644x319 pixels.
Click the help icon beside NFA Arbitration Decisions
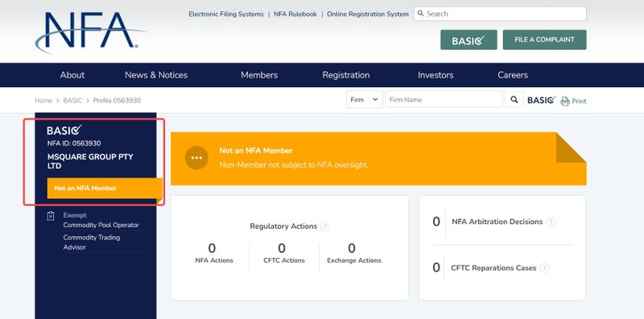click(x=551, y=222)
